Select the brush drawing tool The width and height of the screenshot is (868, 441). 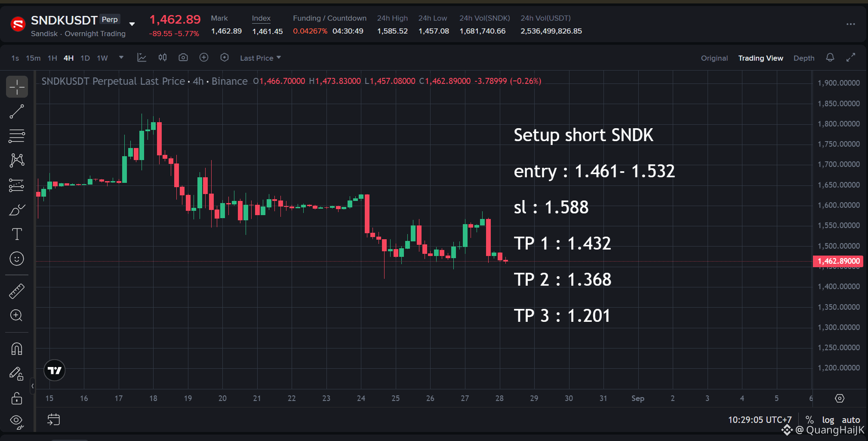[x=17, y=210]
